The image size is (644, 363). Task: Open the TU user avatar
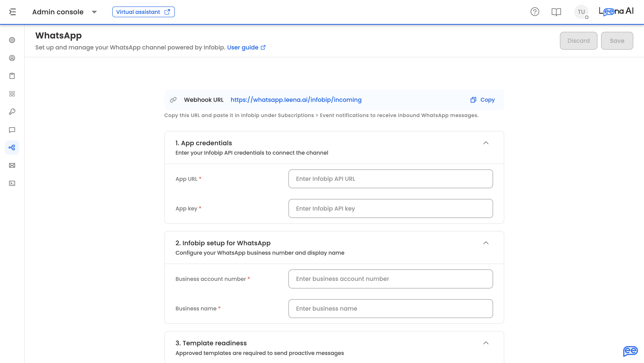[581, 12]
